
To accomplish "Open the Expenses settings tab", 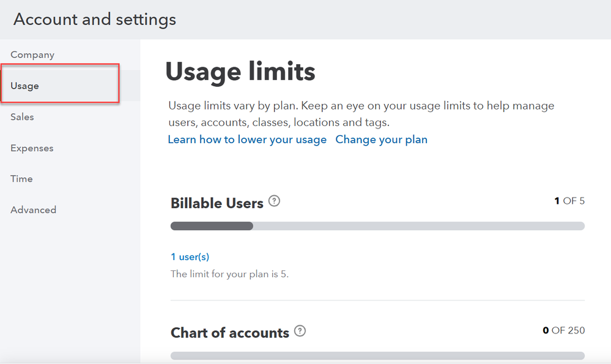I will click(x=32, y=148).
